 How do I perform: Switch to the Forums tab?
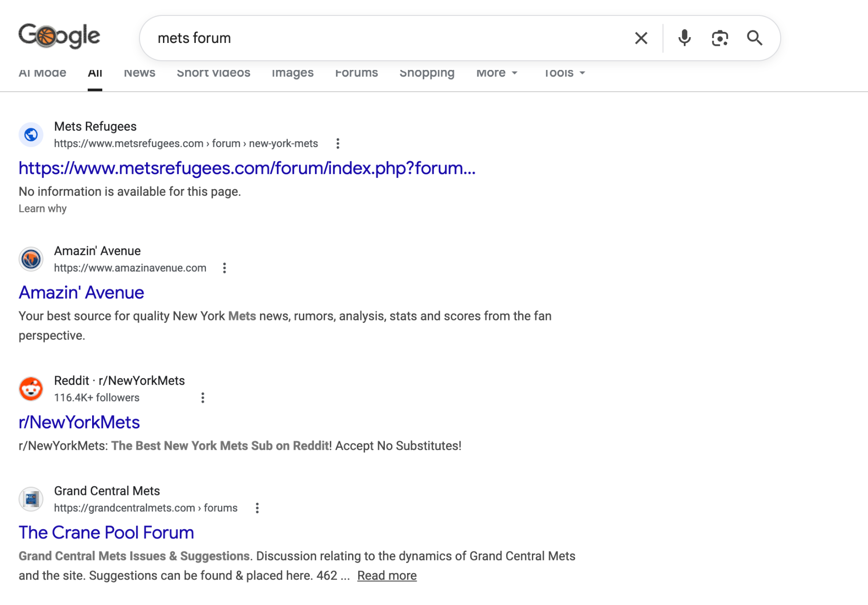click(356, 73)
